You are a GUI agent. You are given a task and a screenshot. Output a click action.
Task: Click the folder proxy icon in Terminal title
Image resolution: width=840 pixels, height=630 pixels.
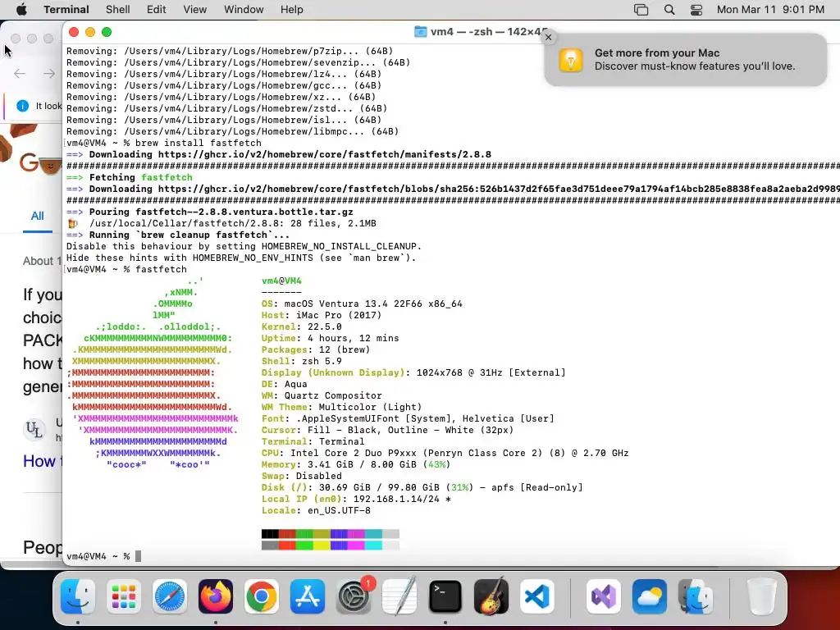tap(421, 32)
